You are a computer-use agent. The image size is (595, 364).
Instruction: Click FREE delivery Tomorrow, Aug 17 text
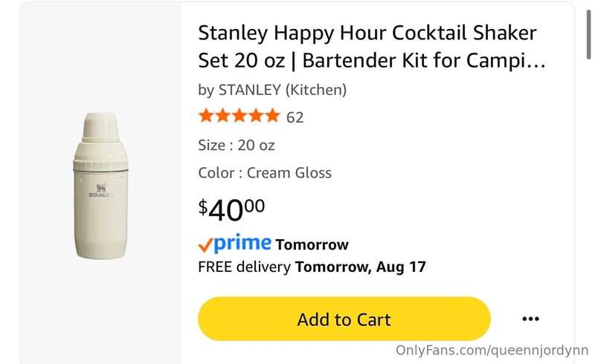pos(312,267)
